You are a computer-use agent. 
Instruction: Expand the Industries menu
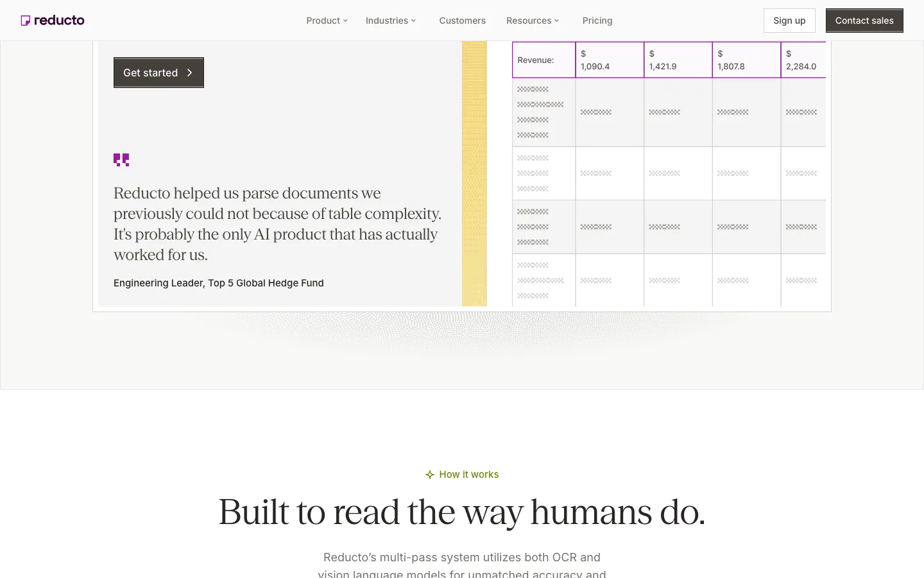tap(390, 21)
